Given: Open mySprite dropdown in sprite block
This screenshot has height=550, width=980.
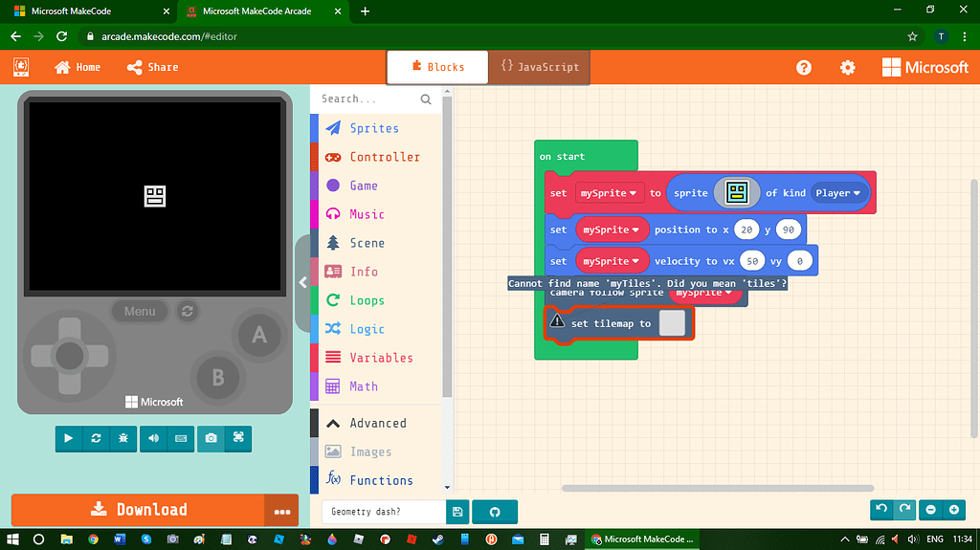Looking at the screenshot, I should tap(609, 193).
